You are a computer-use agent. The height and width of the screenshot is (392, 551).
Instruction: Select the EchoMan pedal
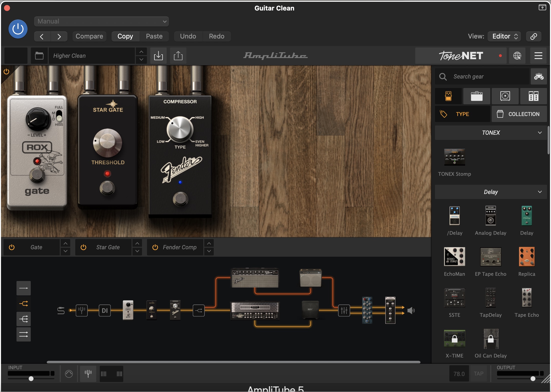coord(454,256)
